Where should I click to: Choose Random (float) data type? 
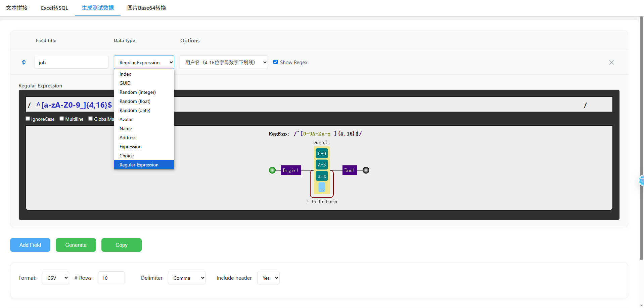click(144, 101)
